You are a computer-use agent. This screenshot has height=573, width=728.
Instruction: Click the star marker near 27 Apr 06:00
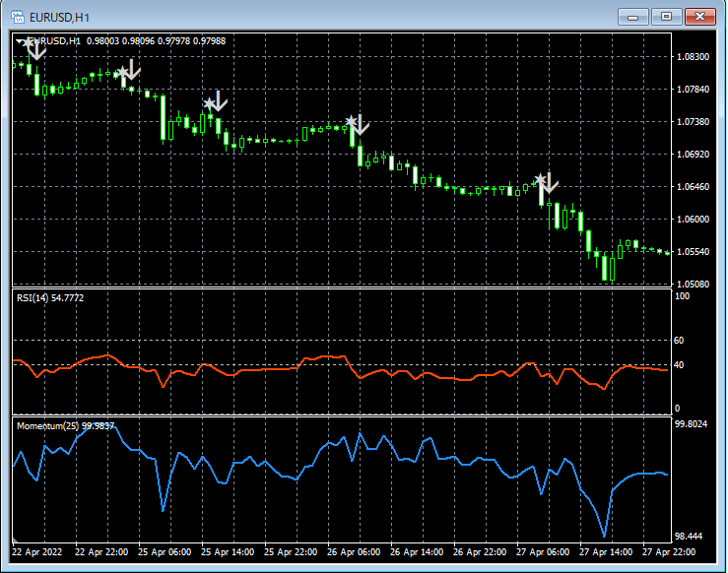(x=541, y=179)
